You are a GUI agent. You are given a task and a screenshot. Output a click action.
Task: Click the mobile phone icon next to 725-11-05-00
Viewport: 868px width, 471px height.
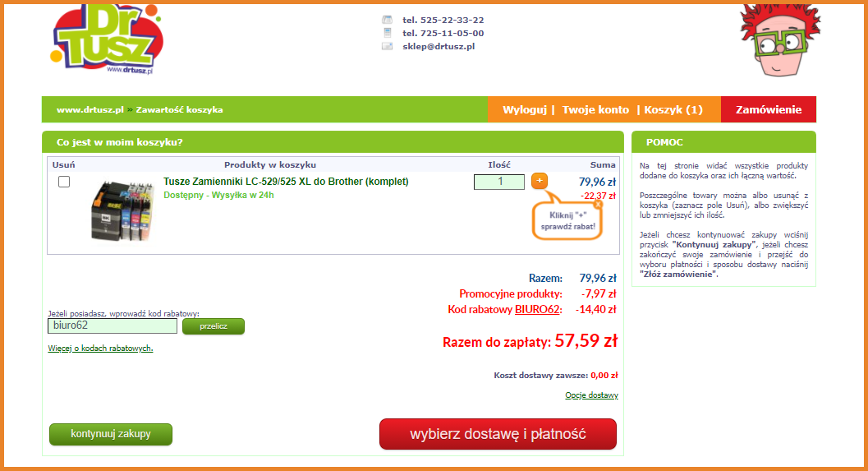(x=388, y=33)
